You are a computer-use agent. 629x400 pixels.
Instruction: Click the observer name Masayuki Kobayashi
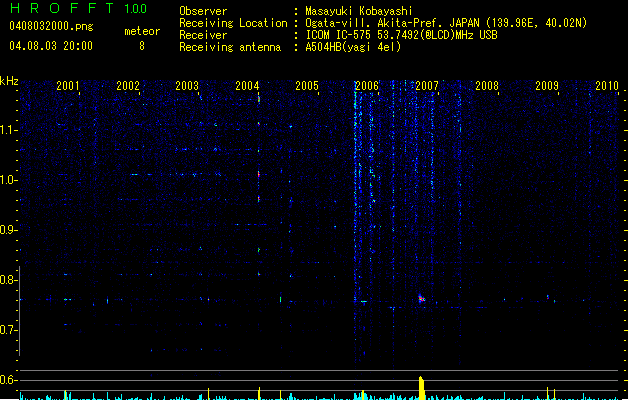point(359,11)
